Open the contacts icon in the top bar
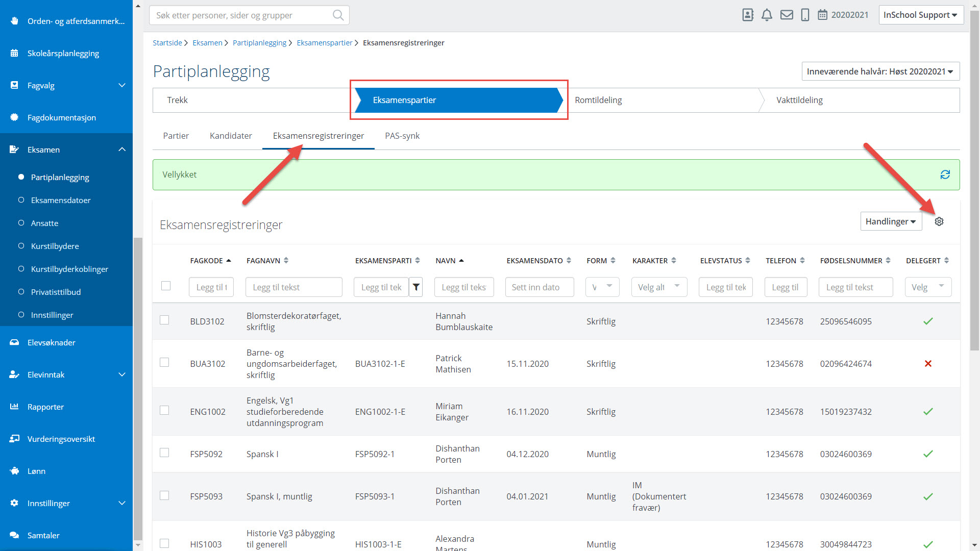This screenshot has width=980, height=551. [748, 15]
